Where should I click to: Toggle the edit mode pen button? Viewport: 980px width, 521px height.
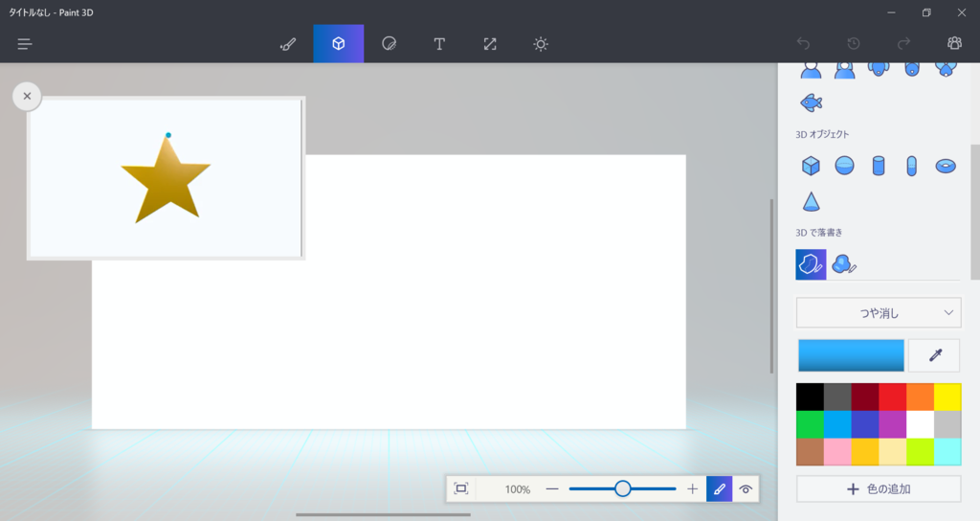coord(720,489)
